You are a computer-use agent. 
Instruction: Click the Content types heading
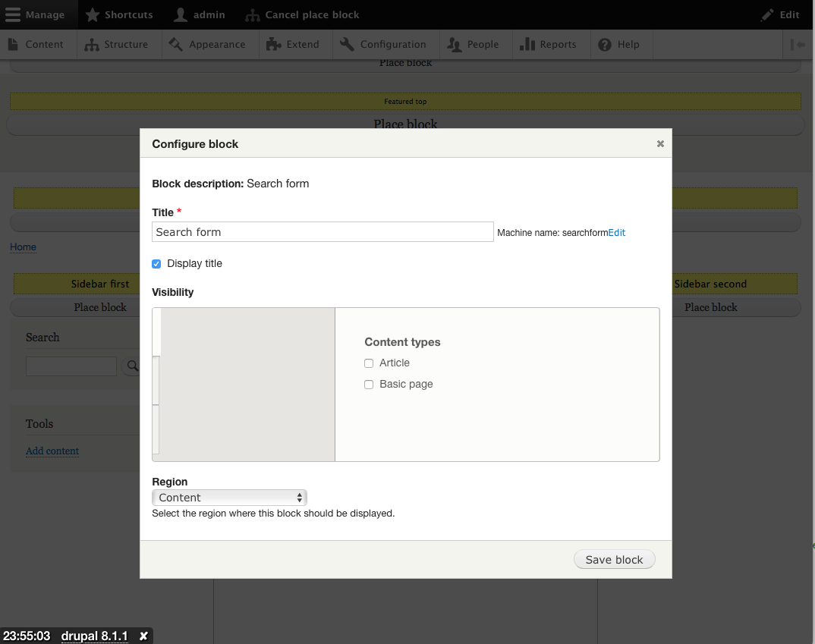click(x=402, y=342)
